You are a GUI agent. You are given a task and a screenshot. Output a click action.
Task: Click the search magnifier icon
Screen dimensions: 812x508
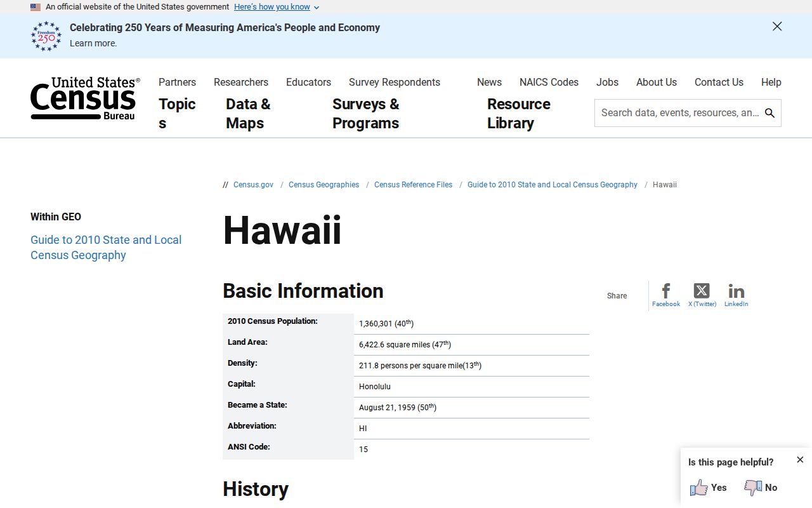point(769,113)
